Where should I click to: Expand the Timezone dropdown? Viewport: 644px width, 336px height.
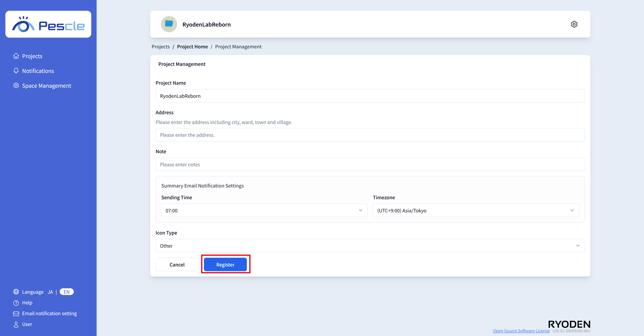475,210
